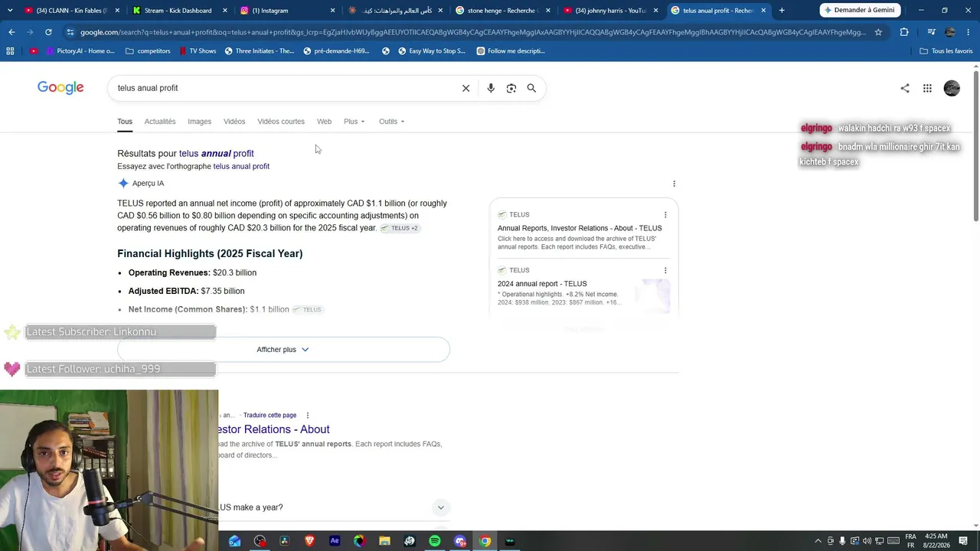Open the Brave browser from the taskbar
The width and height of the screenshot is (980, 551).
(x=309, y=541)
